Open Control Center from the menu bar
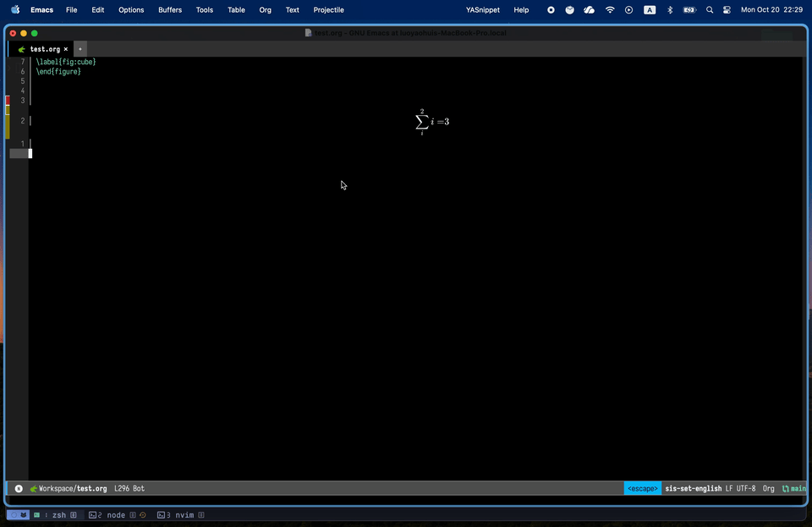This screenshot has width=812, height=527. point(726,9)
